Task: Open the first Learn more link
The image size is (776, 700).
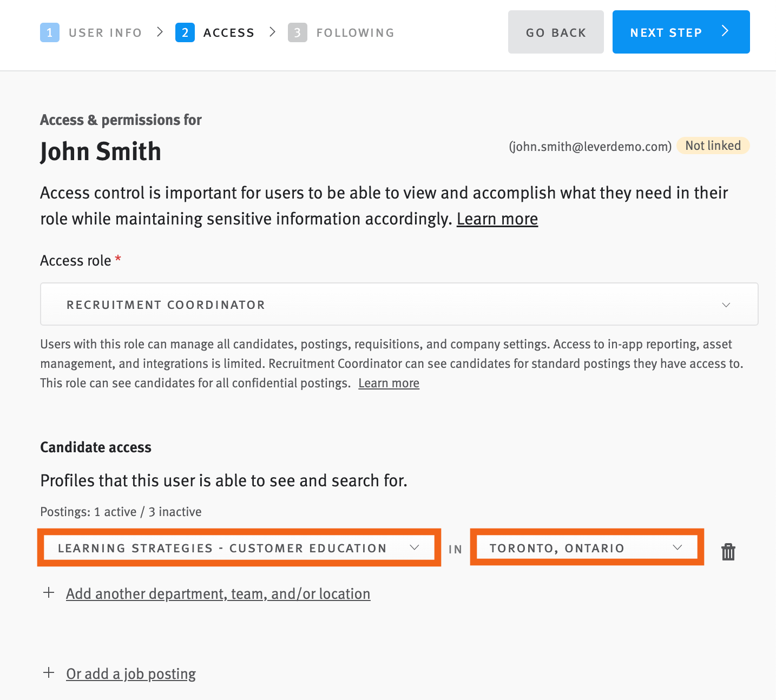Action: pyautogui.click(x=497, y=219)
